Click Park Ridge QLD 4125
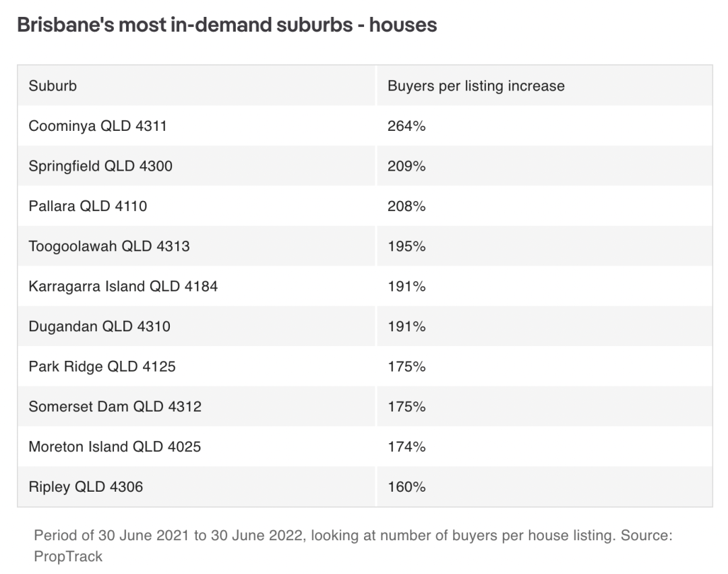This screenshot has height=574, width=728. click(x=102, y=366)
